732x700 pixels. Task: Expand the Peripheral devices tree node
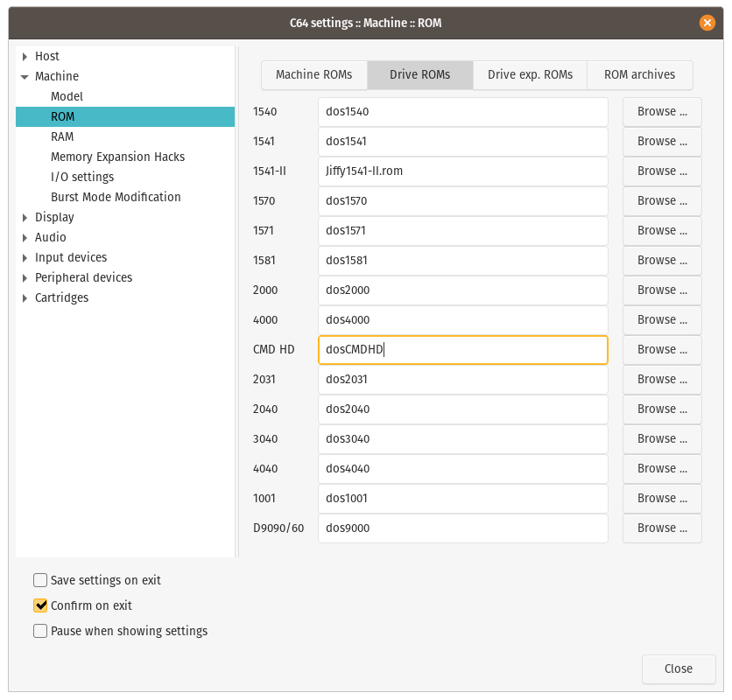click(25, 277)
